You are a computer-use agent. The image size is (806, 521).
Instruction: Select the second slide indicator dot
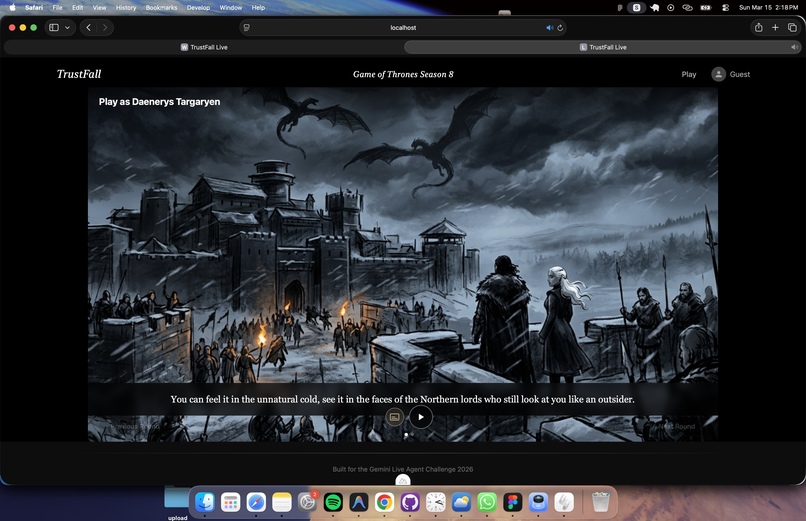(x=412, y=435)
